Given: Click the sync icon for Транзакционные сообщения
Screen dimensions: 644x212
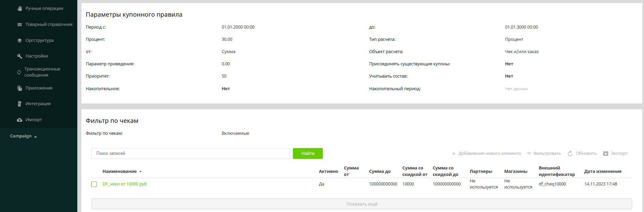Looking at the screenshot, I should pos(19,72).
